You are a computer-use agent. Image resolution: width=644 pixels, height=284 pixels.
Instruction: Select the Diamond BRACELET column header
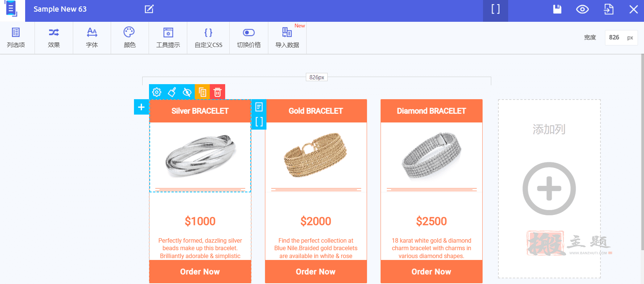click(x=432, y=111)
